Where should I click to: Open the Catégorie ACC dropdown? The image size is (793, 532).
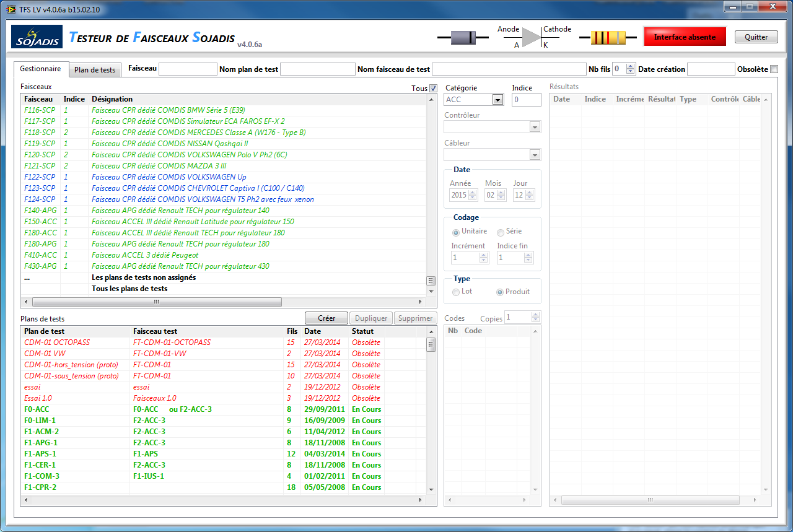pos(497,100)
